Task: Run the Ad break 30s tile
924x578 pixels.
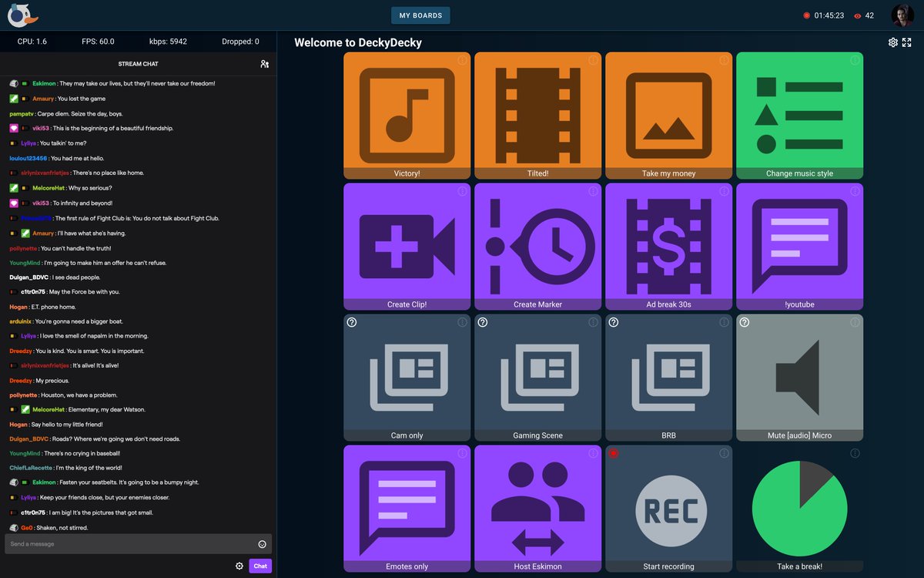Action: [668, 247]
